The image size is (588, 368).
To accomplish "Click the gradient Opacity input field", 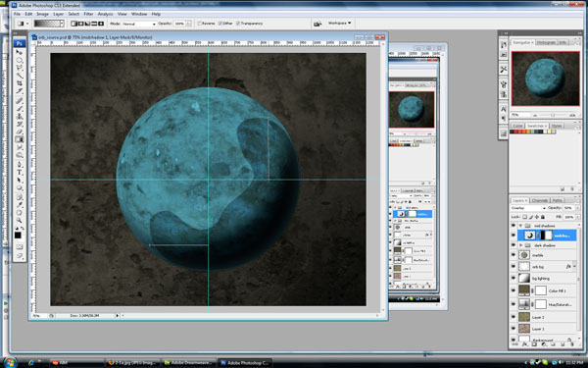I will point(179,24).
